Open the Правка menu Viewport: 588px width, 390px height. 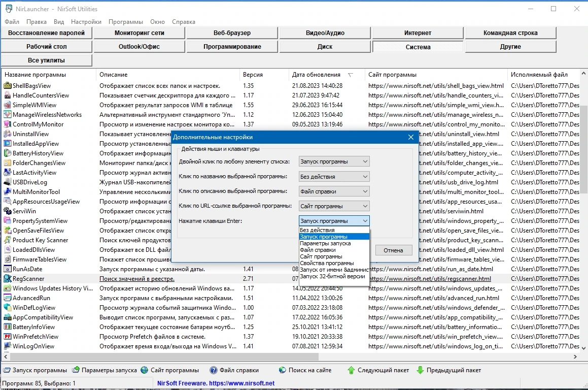point(37,22)
